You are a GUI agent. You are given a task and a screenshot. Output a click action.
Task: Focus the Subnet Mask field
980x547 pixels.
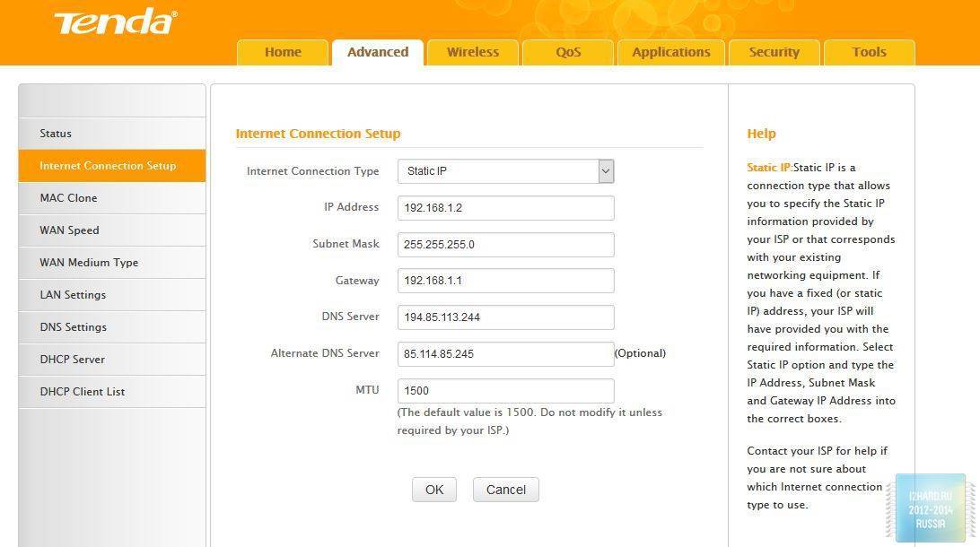(x=505, y=245)
